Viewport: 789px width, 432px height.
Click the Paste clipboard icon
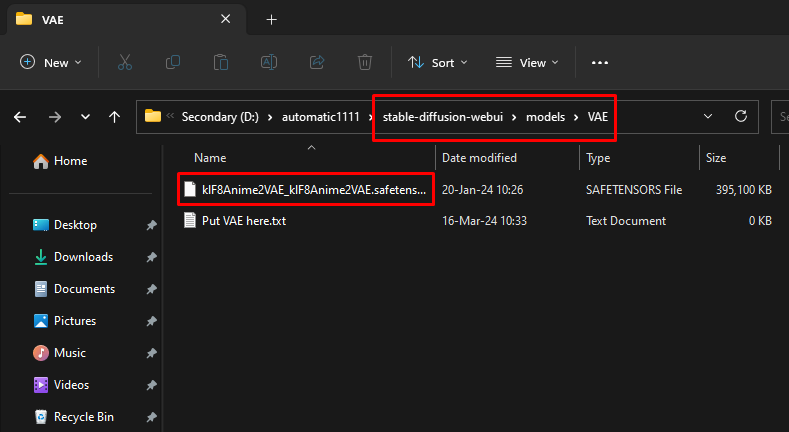coord(221,62)
